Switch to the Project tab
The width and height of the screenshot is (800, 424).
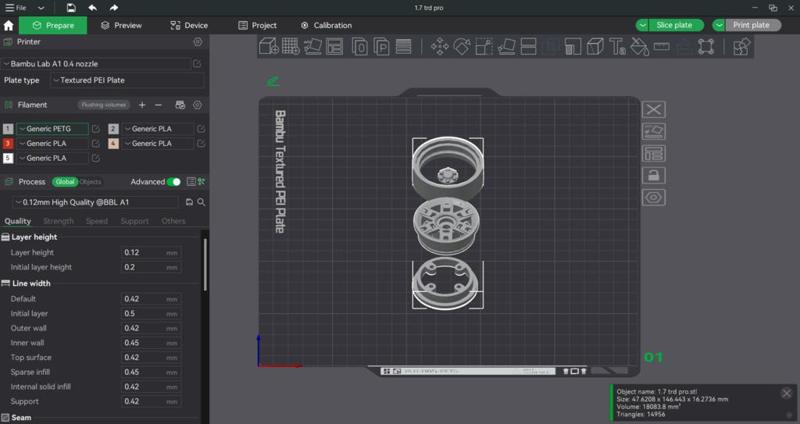257,25
